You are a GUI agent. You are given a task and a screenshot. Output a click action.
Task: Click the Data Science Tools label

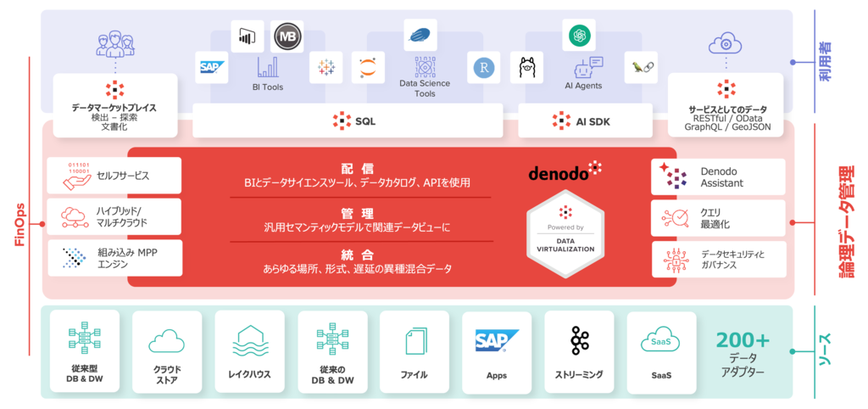425,88
